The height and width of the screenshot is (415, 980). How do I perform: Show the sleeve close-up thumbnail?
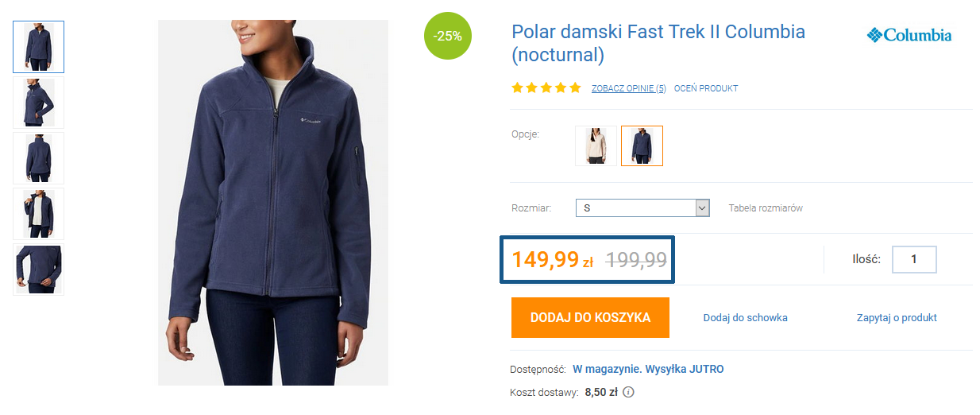(38, 270)
